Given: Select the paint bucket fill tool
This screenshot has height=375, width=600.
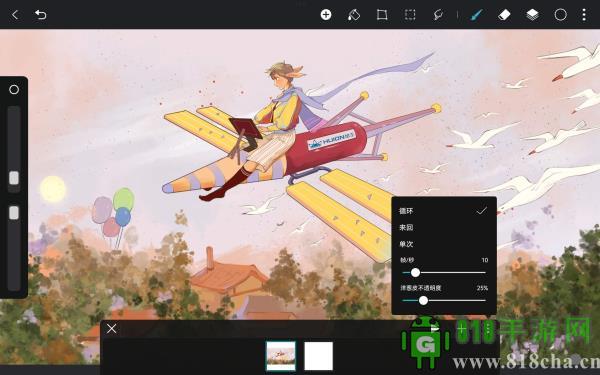Looking at the screenshot, I should pyautogui.click(x=354, y=15).
